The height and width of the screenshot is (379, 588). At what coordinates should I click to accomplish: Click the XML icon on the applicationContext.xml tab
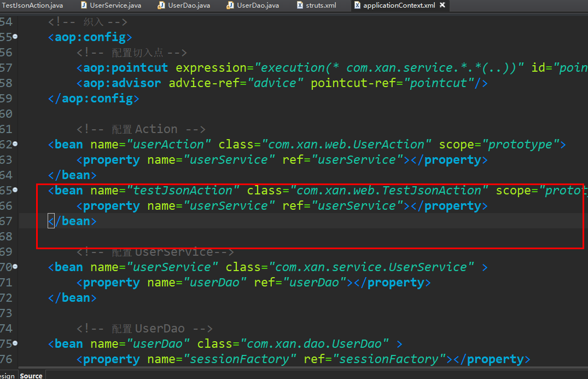click(357, 5)
